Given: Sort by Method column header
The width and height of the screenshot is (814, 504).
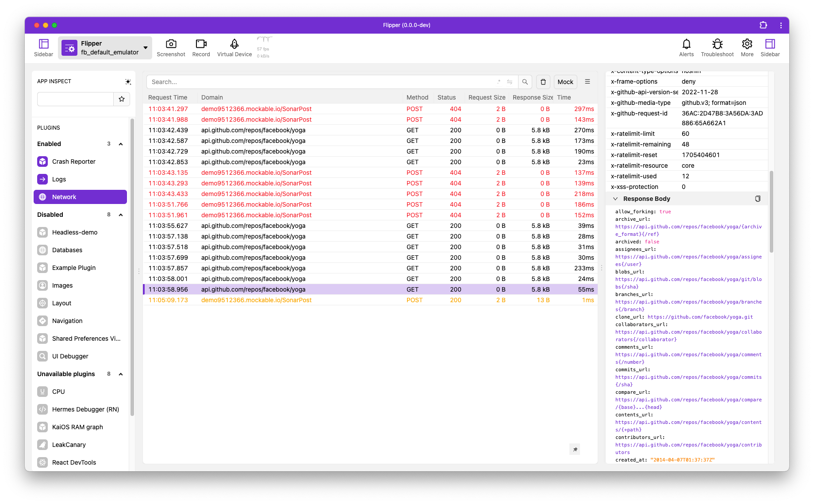Looking at the screenshot, I should point(417,97).
